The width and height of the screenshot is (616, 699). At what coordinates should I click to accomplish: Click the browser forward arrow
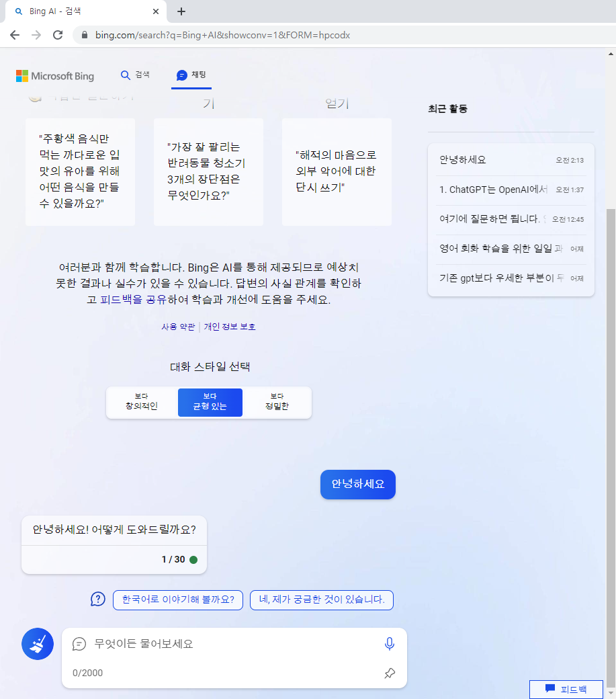36,35
